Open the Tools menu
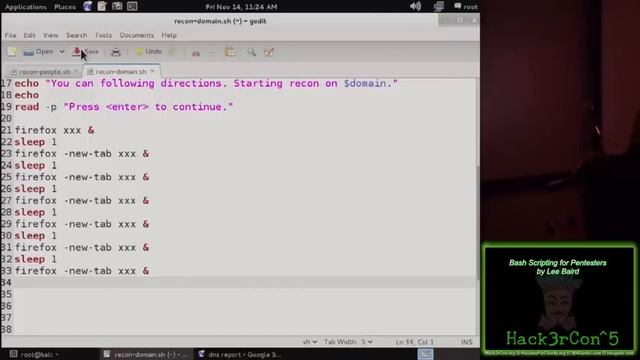This screenshot has height=360, width=640. click(x=103, y=36)
